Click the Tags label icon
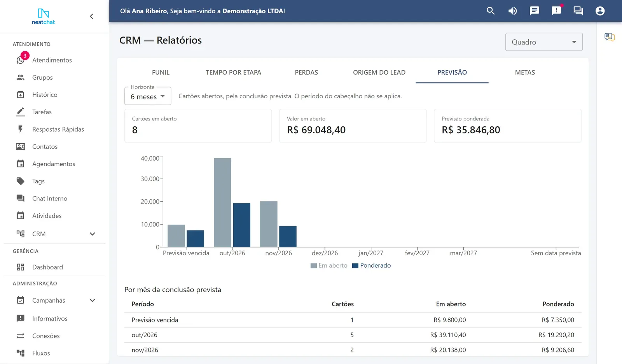Screen dimensions: 622x364 tap(21, 181)
